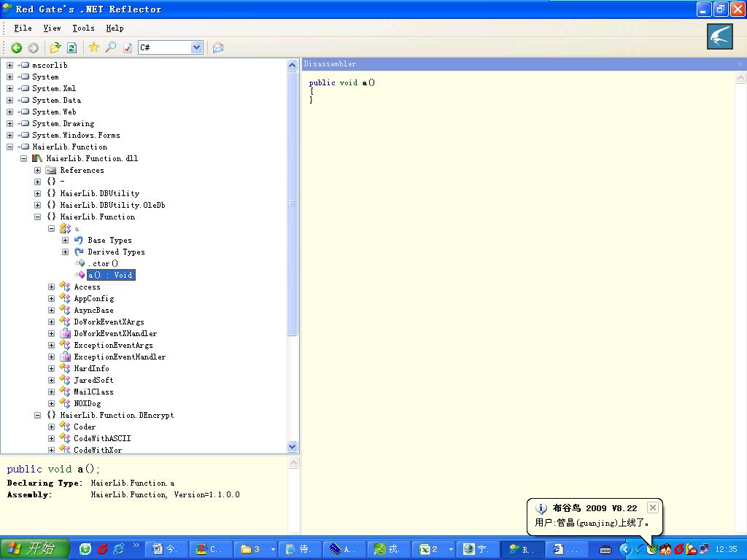This screenshot has height=560, width=747.
Task: Switch to the Word taskbar button
Action: 166,549
